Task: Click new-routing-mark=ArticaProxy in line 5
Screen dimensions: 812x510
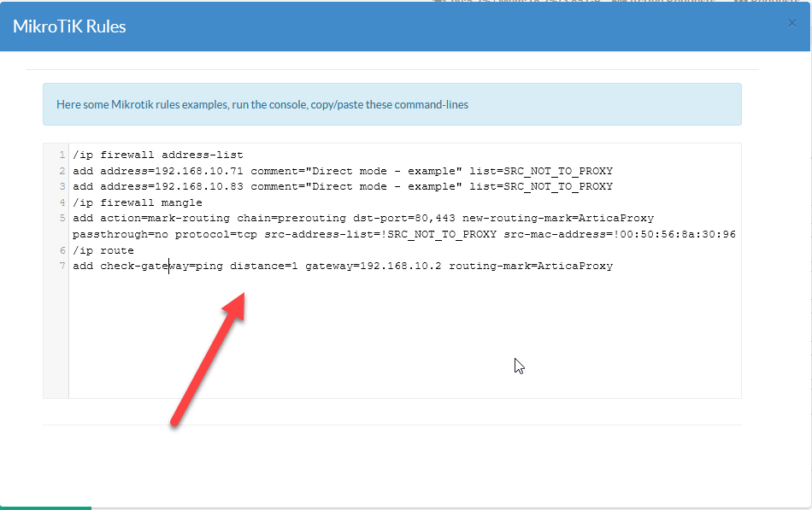Action: click(557, 219)
